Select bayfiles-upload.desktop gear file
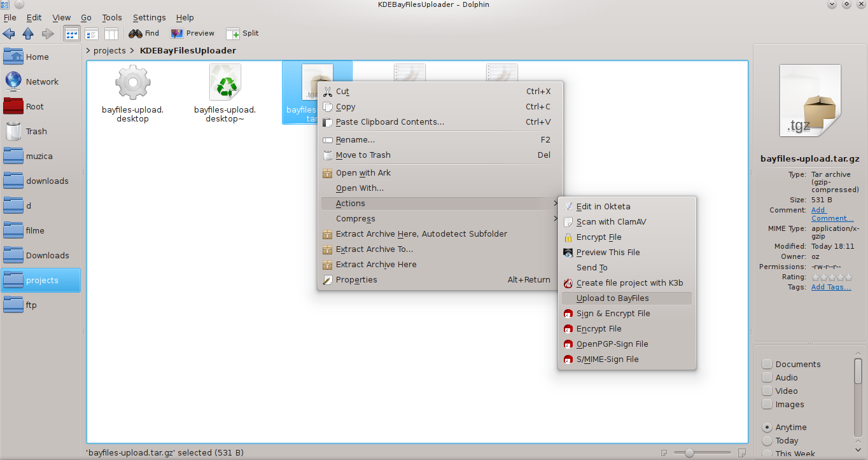868x460 pixels. [x=133, y=94]
